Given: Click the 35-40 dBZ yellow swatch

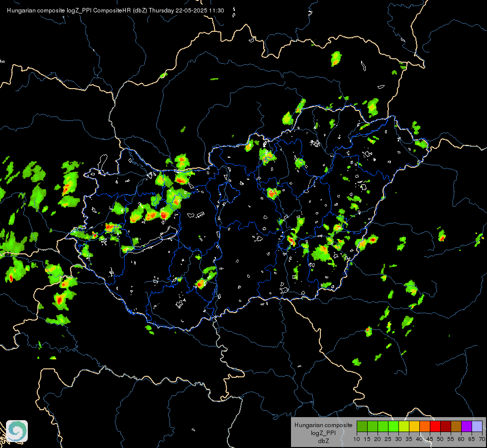Looking at the screenshot, I should pyautogui.click(x=414, y=427).
